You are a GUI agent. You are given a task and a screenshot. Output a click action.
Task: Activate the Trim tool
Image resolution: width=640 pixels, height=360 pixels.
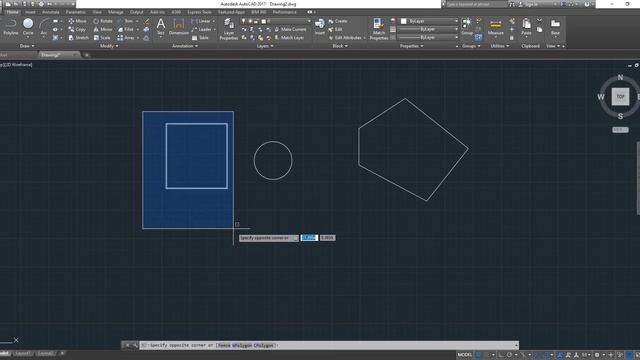coord(126,21)
